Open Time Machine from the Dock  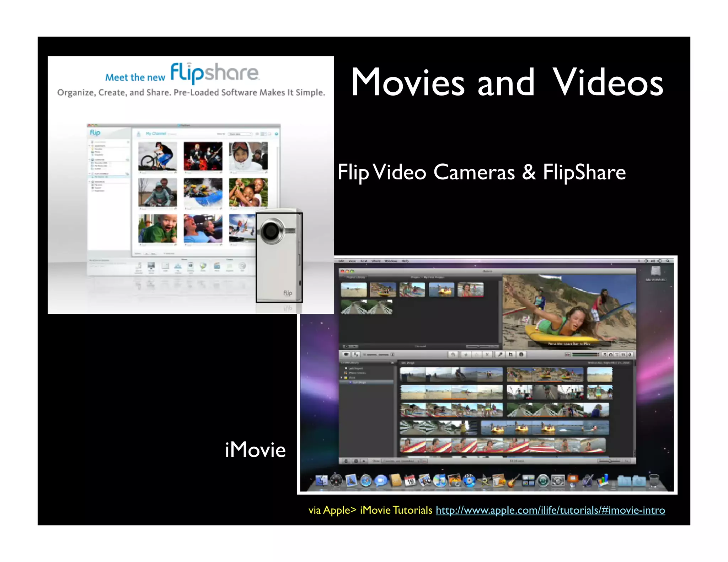pos(543,481)
